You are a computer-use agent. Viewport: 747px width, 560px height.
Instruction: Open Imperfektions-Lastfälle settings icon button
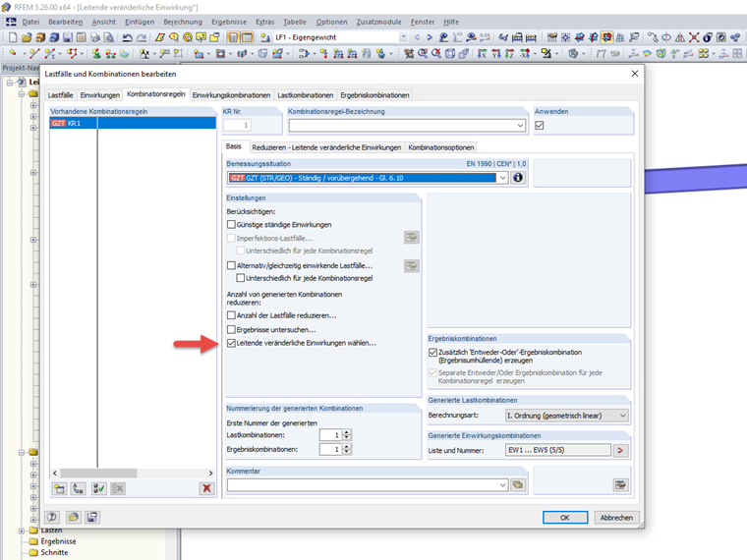coord(412,237)
